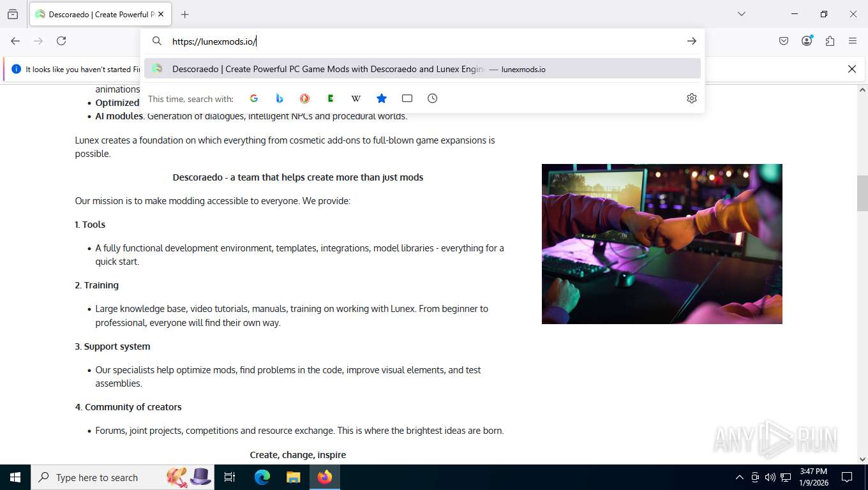This screenshot has width=868, height=490.
Task: Open Pocket save icon
Action: (784, 41)
